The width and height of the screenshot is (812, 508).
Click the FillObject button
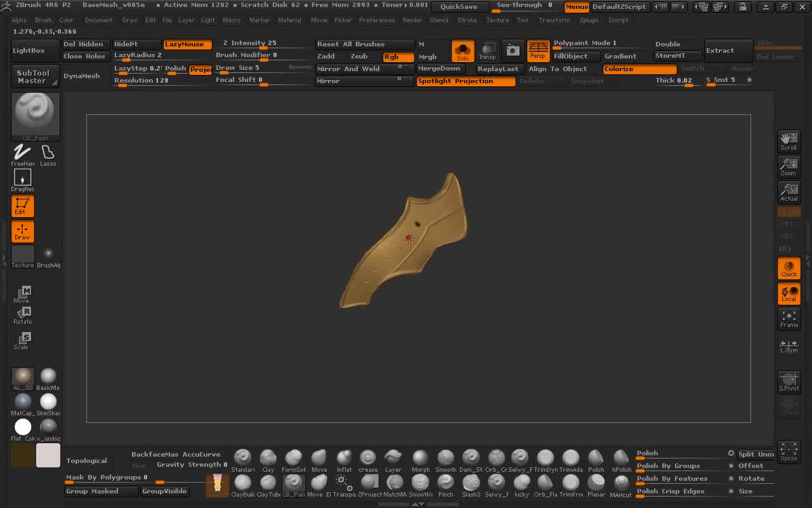click(576, 57)
